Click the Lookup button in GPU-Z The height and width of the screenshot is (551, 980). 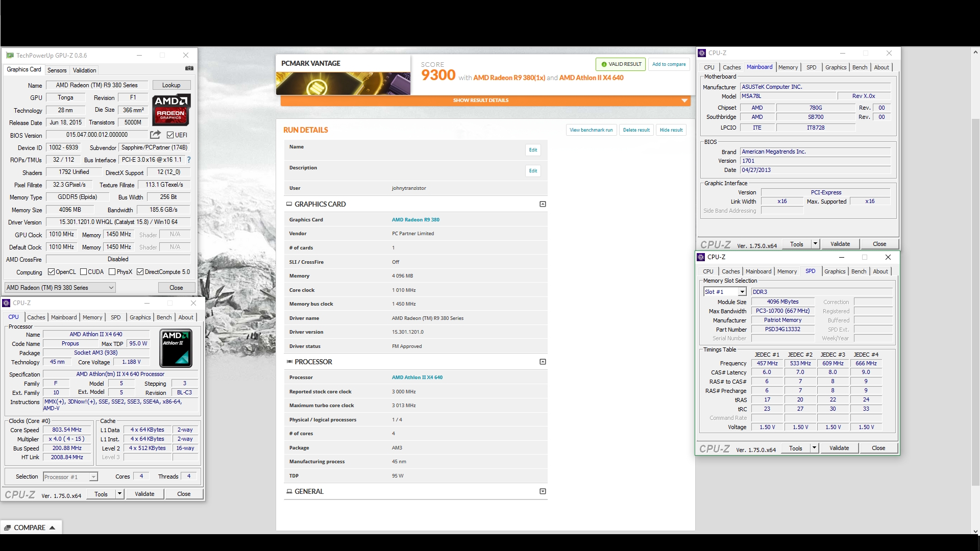[x=171, y=85]
